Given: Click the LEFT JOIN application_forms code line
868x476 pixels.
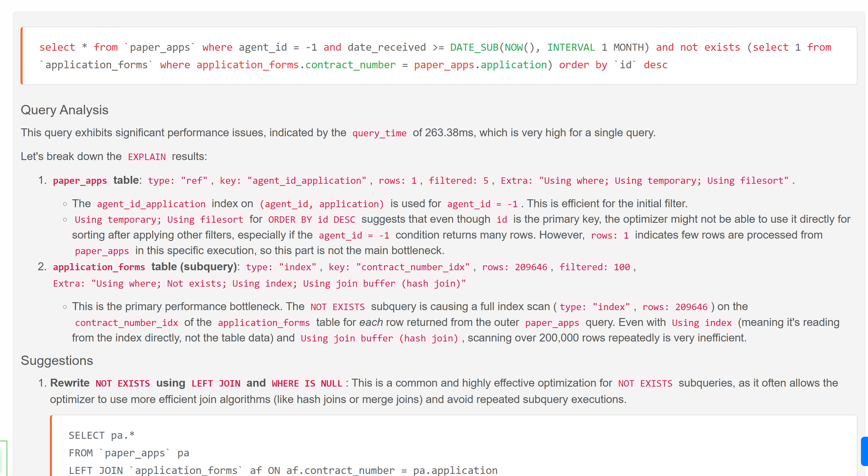Looking at the screenshot, I should point(283,470).
